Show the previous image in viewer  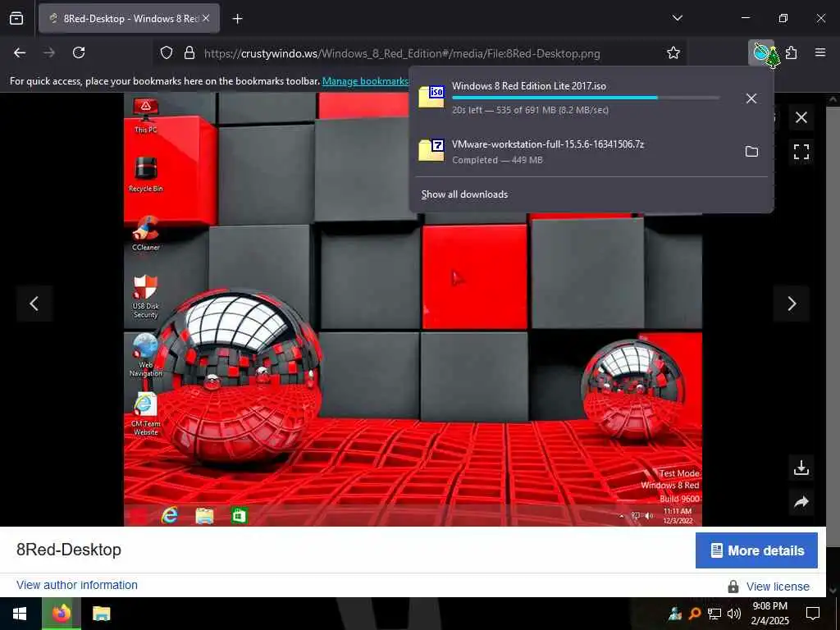coord(34,304)
